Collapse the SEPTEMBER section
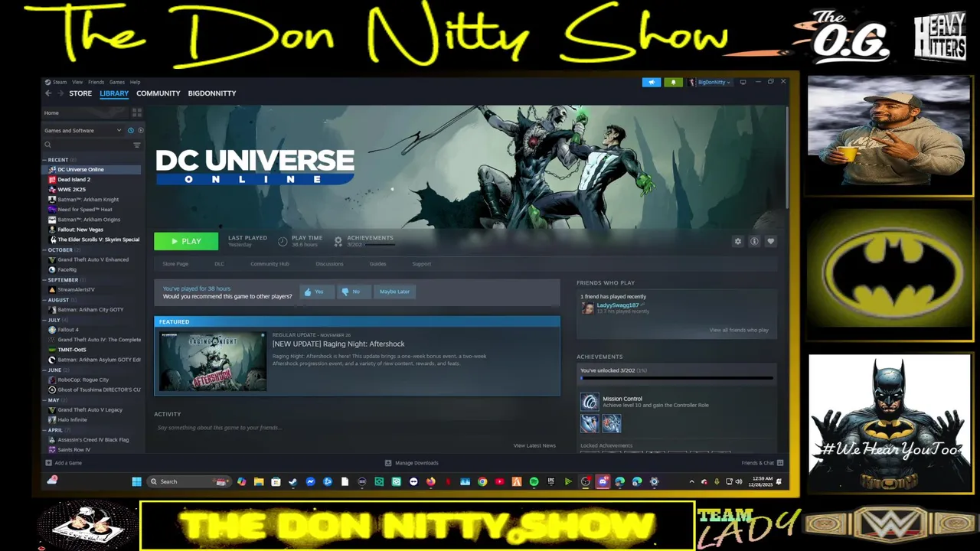The height and width of the screenshot is (551, 980). click(x=44, y=280)
